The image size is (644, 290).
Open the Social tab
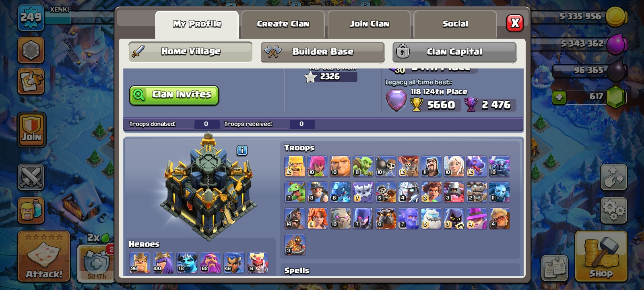click(x=455, y=24)
